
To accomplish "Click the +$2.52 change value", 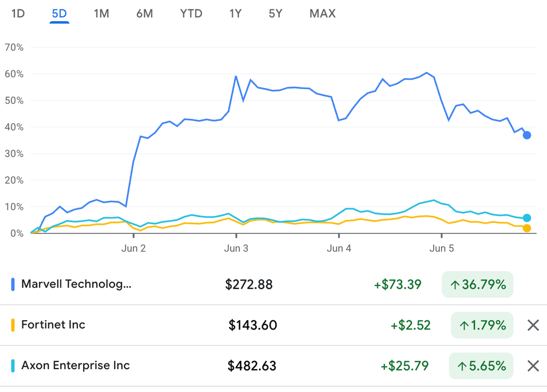I will 411,325.
